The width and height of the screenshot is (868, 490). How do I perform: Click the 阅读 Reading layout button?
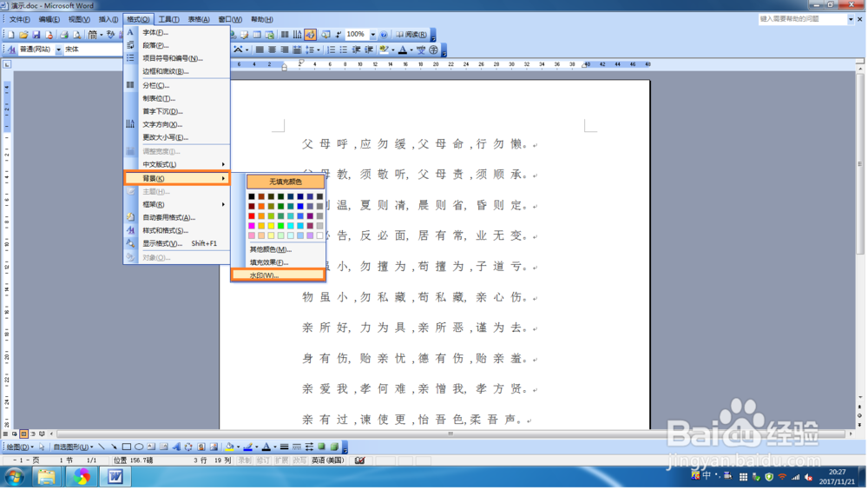(411, 35)
